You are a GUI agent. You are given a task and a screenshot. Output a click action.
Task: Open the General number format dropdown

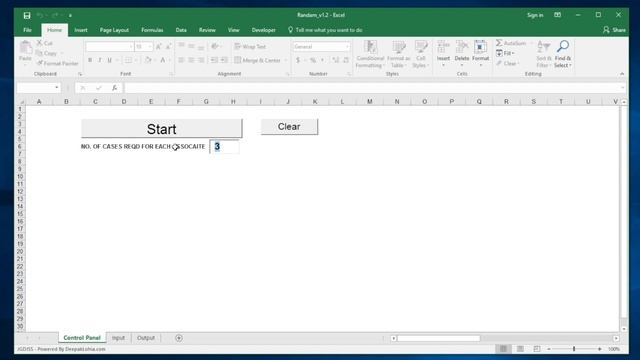tap(347, 47)
